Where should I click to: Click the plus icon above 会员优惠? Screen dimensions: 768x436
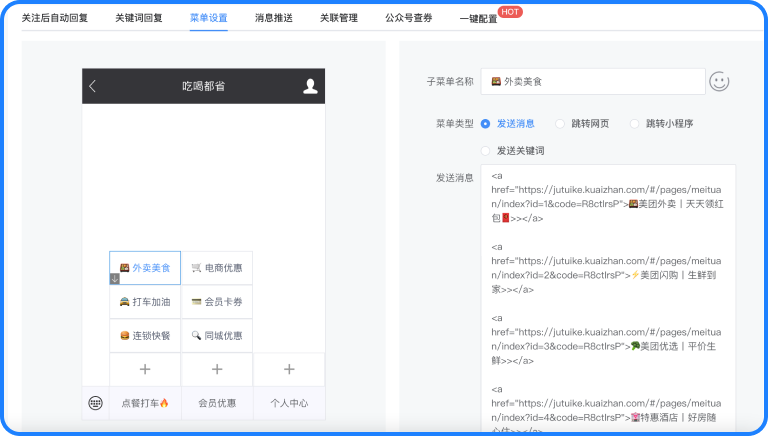point(217,369)
